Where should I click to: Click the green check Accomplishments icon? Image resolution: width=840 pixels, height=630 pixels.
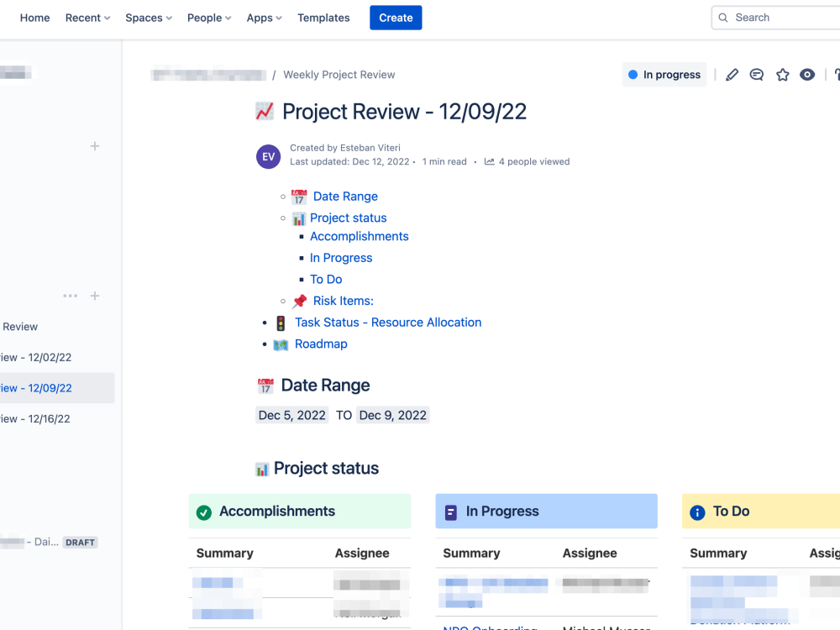point(203,512)
